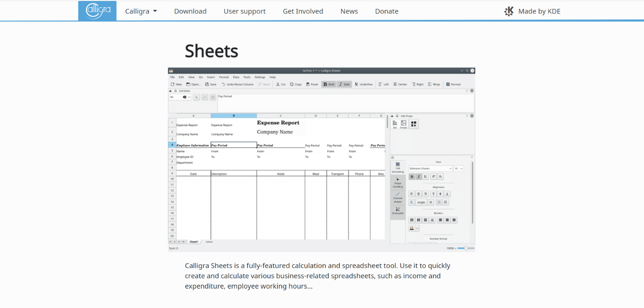Screen dimensions: 644x308
Task: Insert a Bar chart from the Add Shape panel
Action: (x=395, y=124)
